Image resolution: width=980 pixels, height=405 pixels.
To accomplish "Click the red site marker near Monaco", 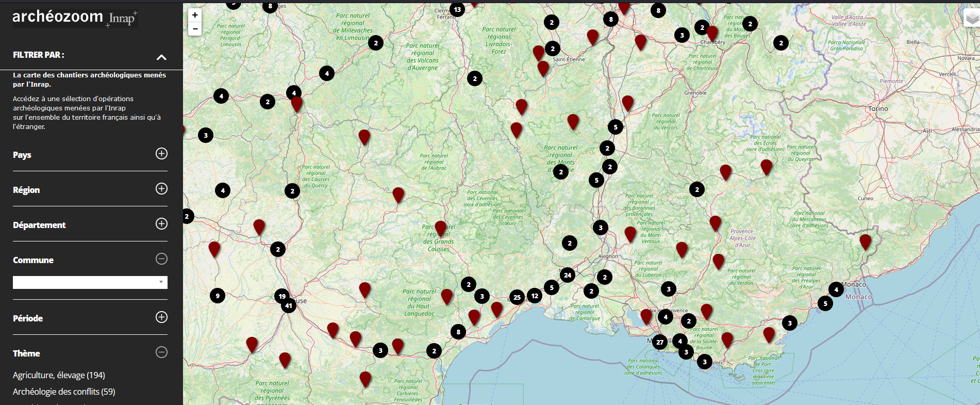I will click(865, 241).
